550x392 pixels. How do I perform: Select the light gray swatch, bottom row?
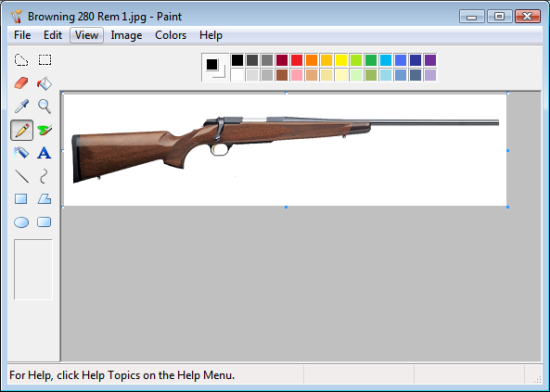click(252, 75)
